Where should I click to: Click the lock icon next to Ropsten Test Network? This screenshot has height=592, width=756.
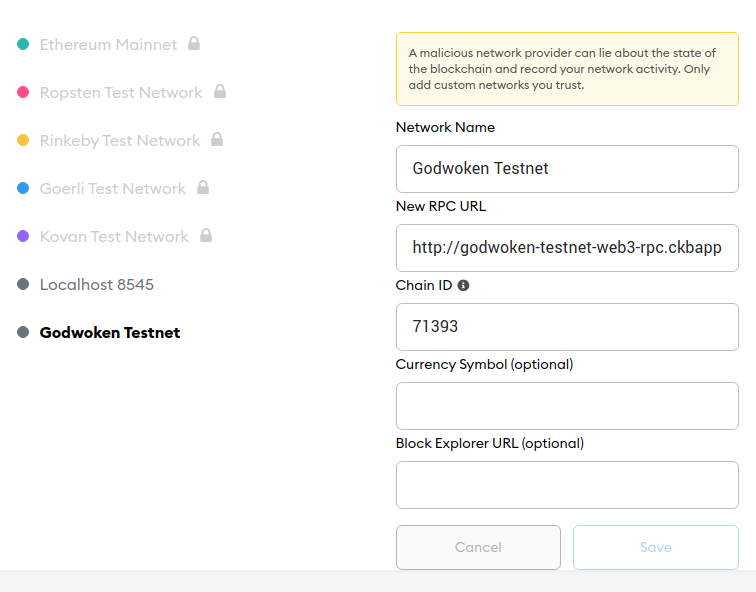click(x=220, y=92)
